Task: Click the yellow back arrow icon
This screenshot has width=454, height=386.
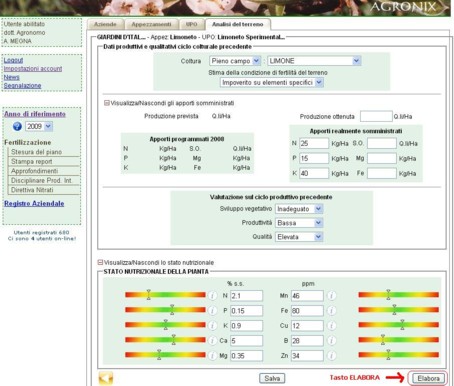Action: coord(106,378)
